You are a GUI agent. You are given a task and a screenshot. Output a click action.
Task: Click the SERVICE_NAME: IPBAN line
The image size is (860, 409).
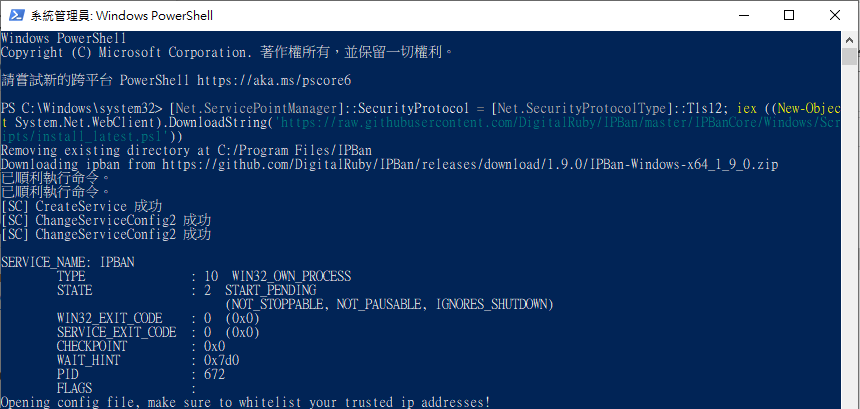[67, 262]
